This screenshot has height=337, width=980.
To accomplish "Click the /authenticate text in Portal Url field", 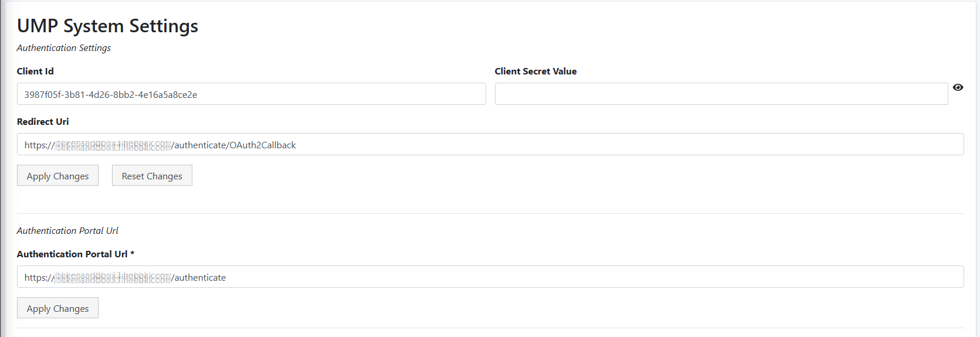I will click(199, 278).
